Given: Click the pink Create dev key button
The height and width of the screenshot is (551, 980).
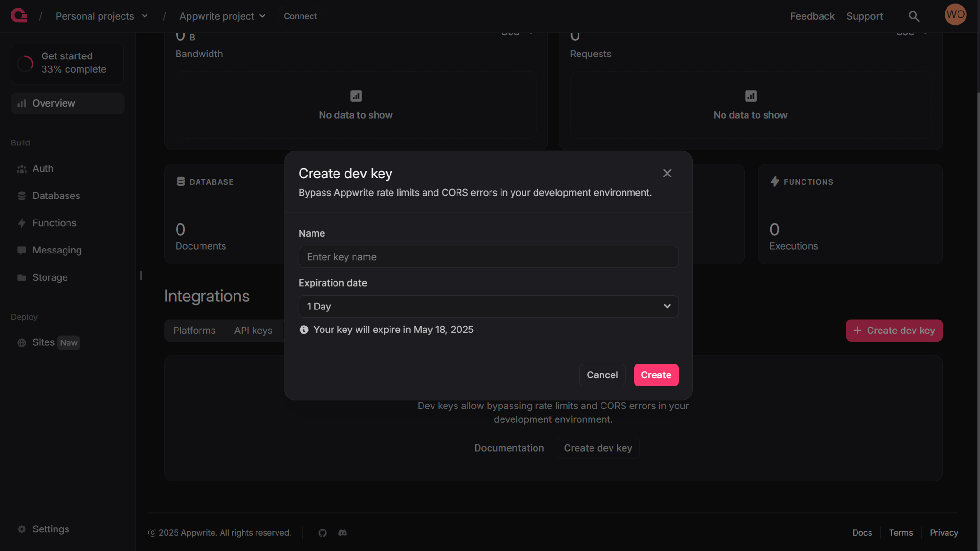Looking at the screenshot, I should [894, 331].
